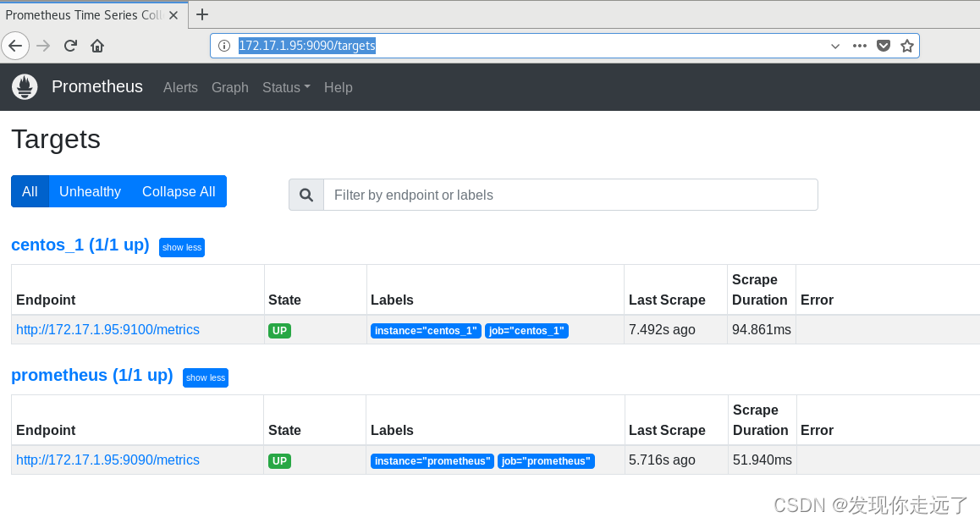The width and height of the screenshot is (980, 523).
Task: Open the 172.17.1.95:9100/metrics endpoint link
Action: coord(107,330)
